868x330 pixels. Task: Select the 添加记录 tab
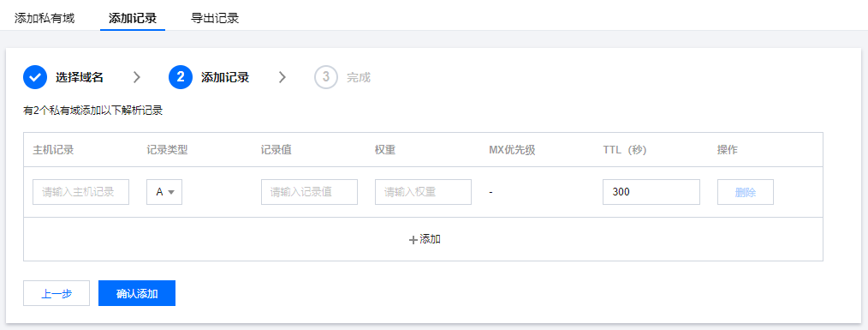coord(133,18)
